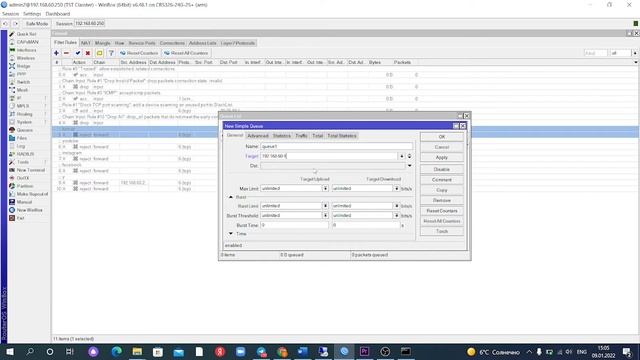Open Traffic tab in queue dialog
This screenshot has height=360, width=640.
301,136
